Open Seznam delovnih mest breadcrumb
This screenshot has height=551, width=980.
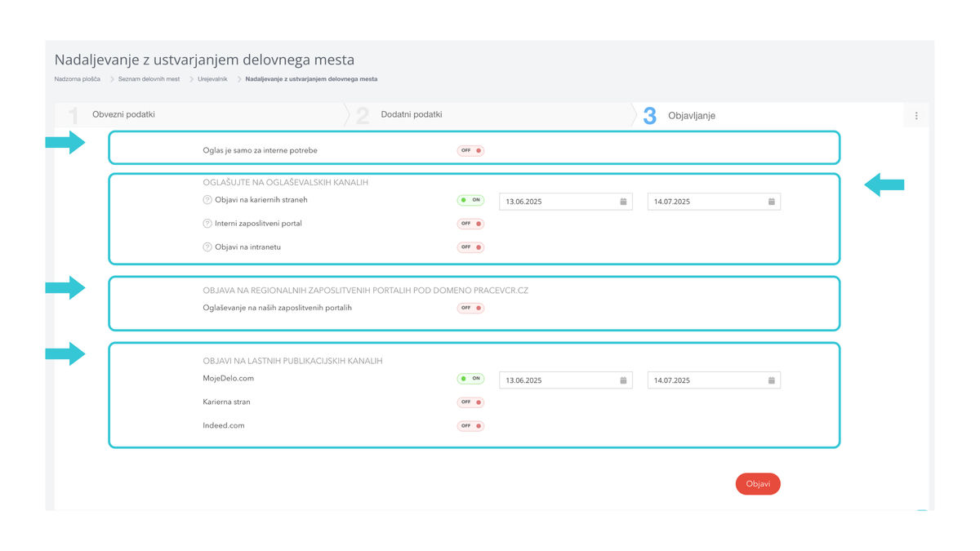(149, 79)
